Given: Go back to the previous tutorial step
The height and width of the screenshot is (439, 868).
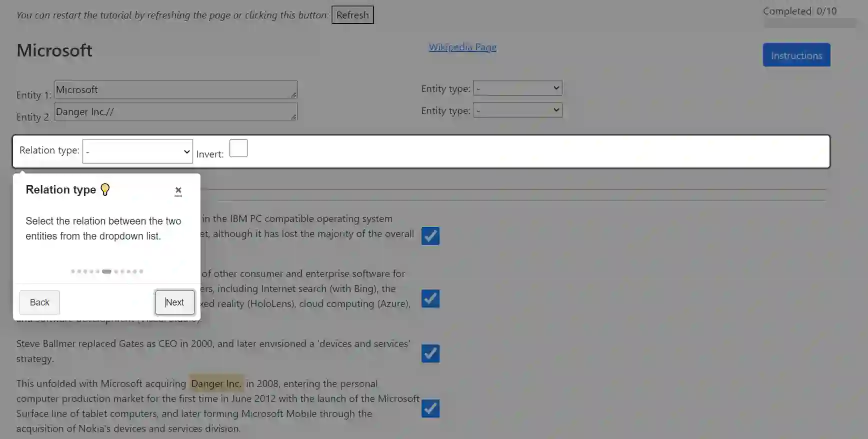Looking at the screenshot, I should coord(39,302).
